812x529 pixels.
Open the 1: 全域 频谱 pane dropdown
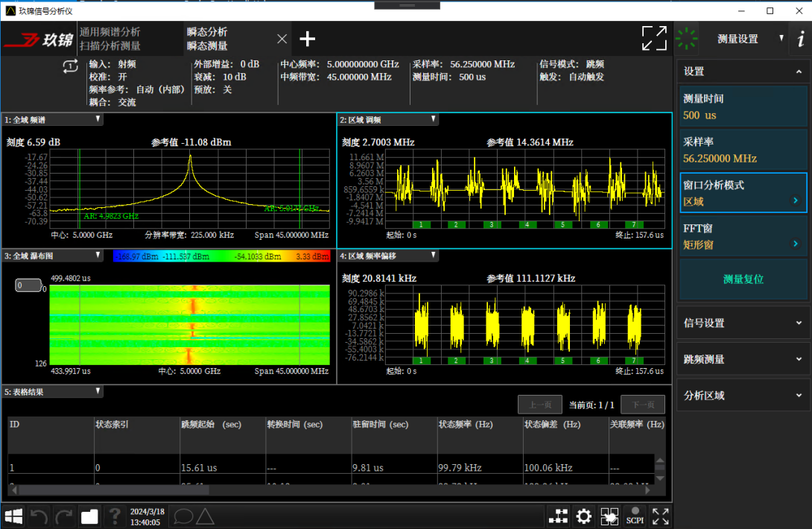pyautogui.click(x=98, y=119)
